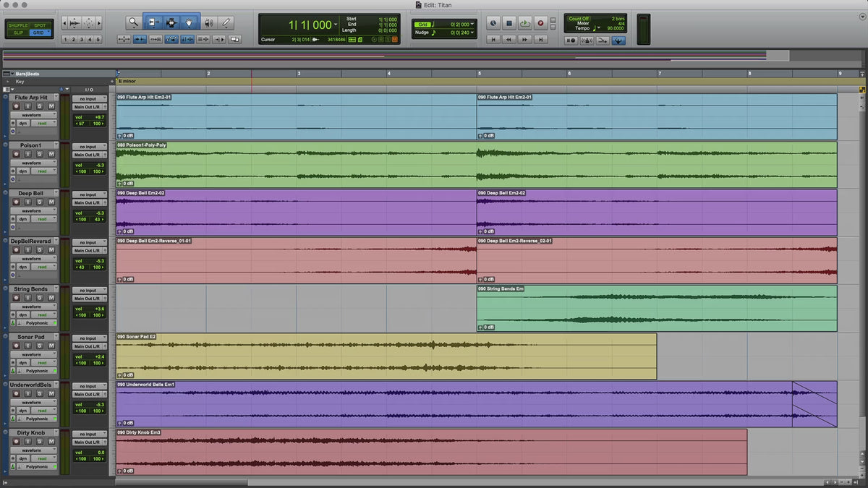Viewport: 868px width, 488px height.
Task: Select the Pencil tool
Action: coord(226,22)
